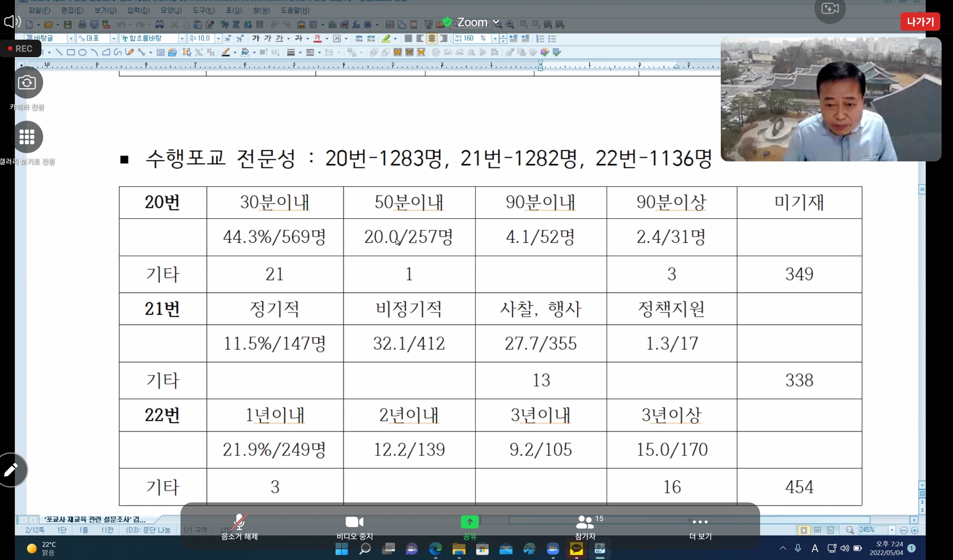The width and height of the screenshot is (953, 560).
Task: Select the Arc drawing tool
Action: [94, 52]
